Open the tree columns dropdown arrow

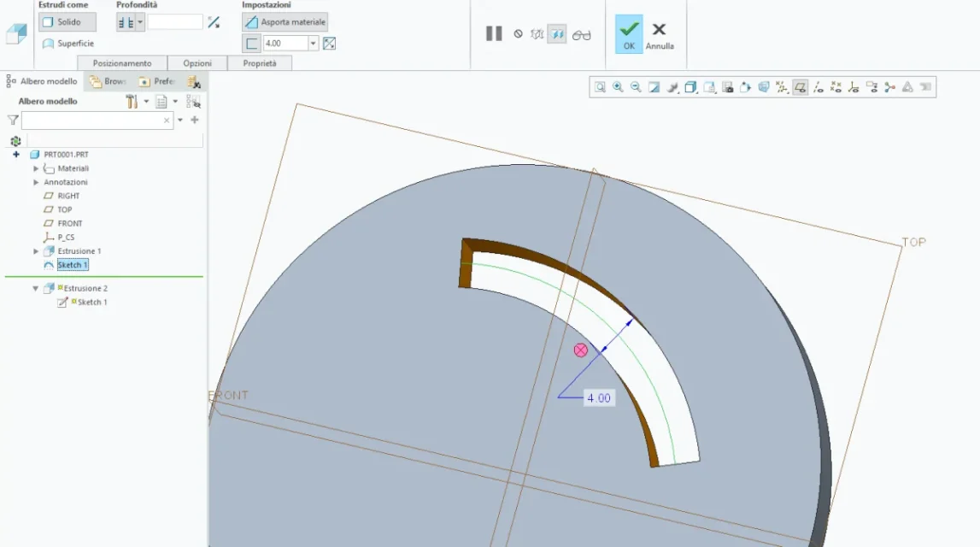pos(175,101)
